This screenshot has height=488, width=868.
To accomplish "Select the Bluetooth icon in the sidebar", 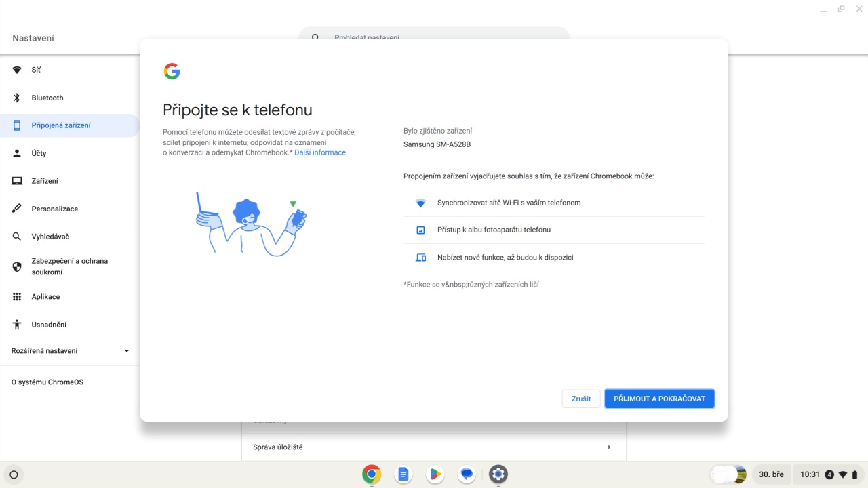I will coord(17,98).
